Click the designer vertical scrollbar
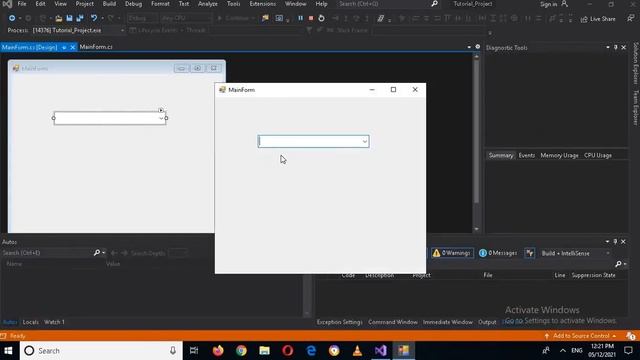The image size is (640, 360). (476, 143)
